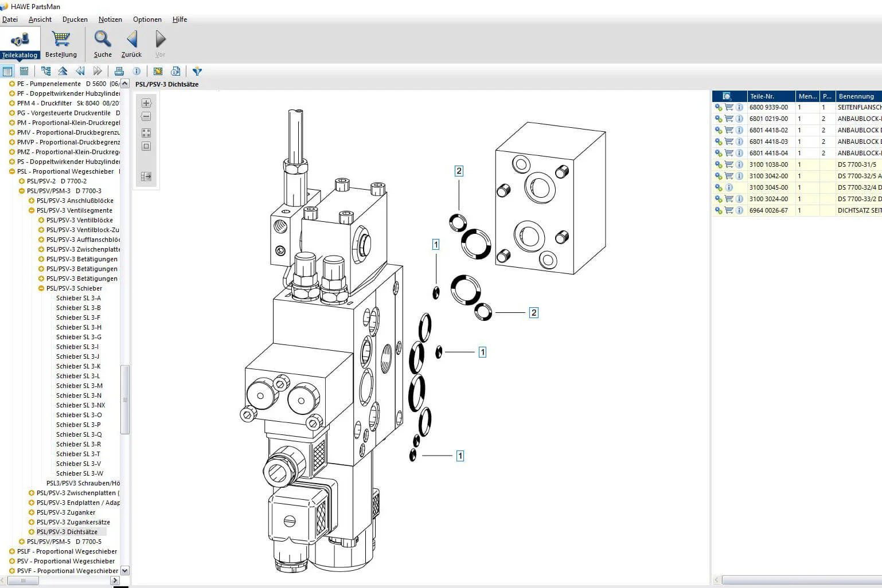Open the Notizen menu
This screenshot has height=588, width=882.
[x=110, y=19]
